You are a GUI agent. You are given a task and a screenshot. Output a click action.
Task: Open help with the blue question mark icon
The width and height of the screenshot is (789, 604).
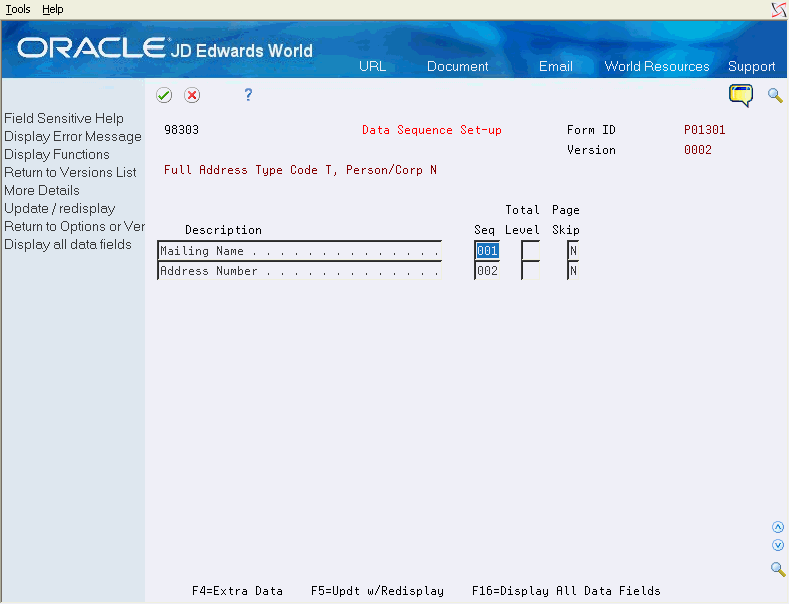point(248,95)
